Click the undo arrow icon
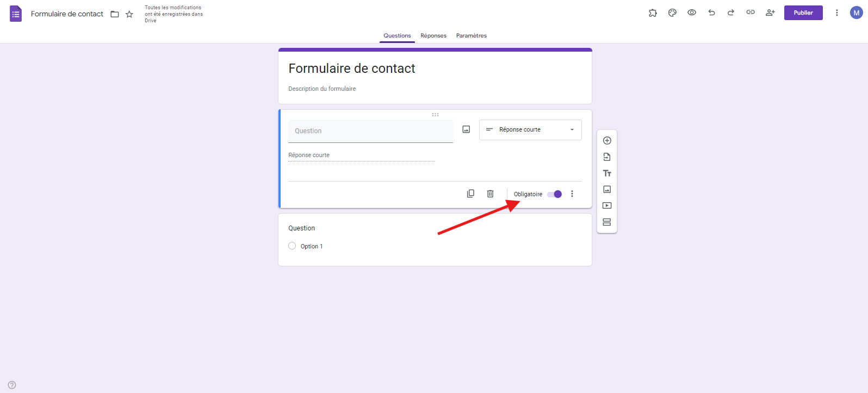 711,13
